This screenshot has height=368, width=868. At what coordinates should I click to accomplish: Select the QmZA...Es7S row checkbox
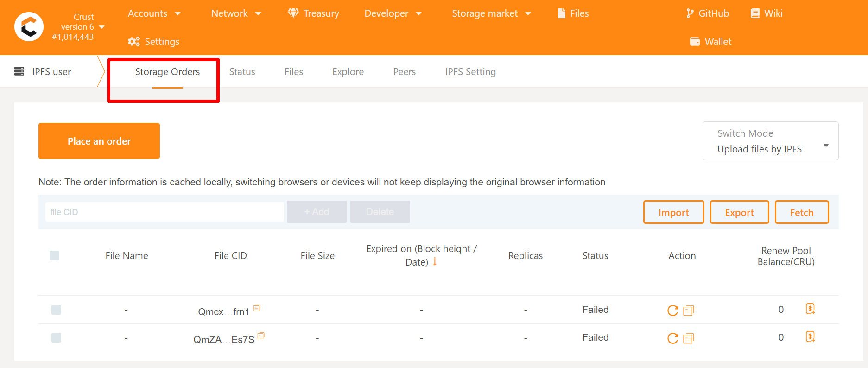(x=56, y=337)
